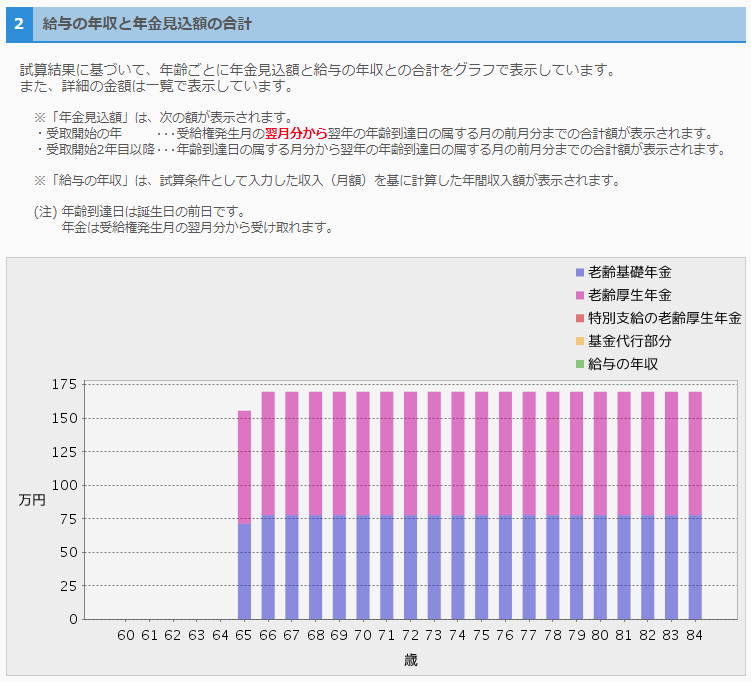Click the age 84 bar's pink segment
Image resolution: width=751 pixels, height=682 pixels.
point(695,454)
